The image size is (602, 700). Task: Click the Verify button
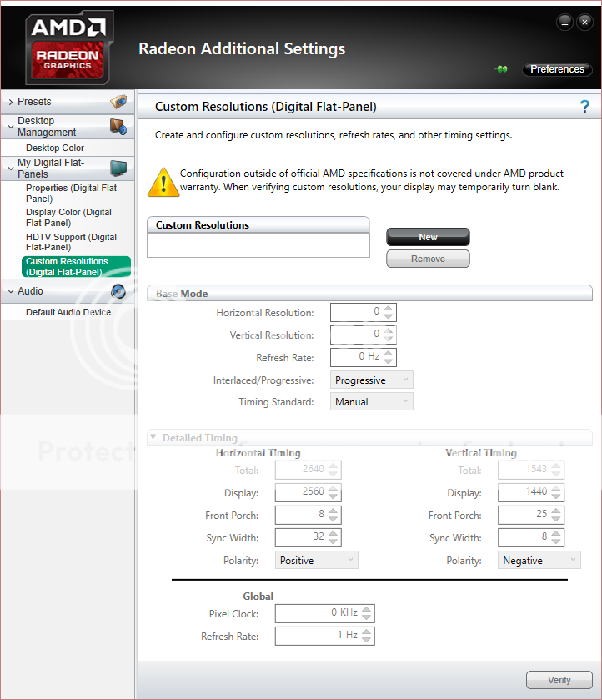click(x=559, y=680)
